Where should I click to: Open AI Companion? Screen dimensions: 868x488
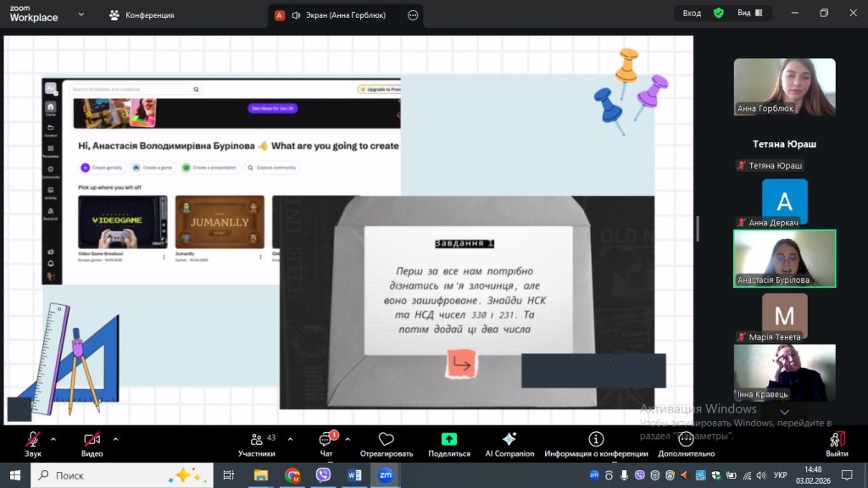pyautogui.click(x=509, y=439)
